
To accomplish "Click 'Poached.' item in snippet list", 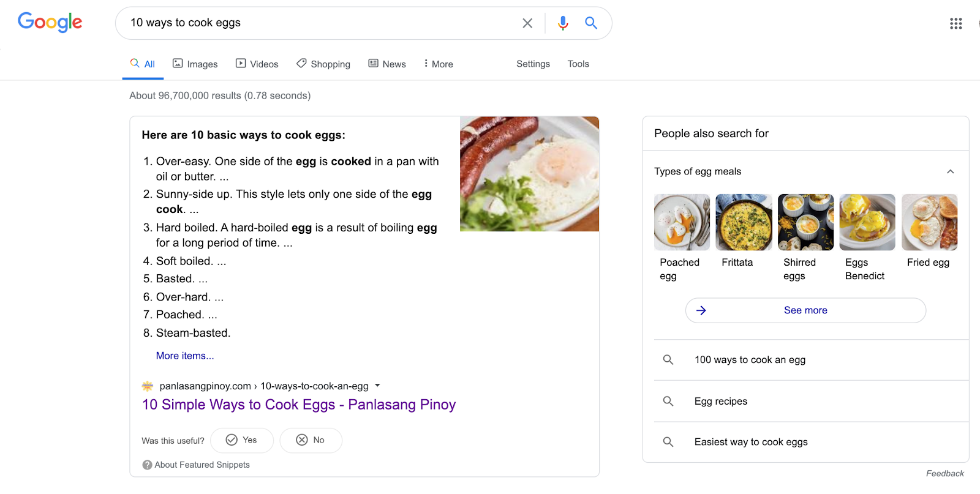I will click(x=186, y=315).
